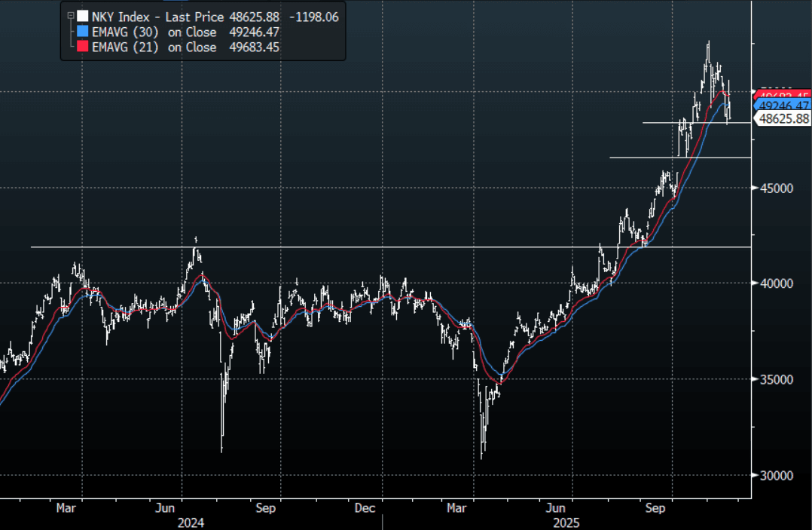The width and height of the screenshot is (812, 530).
Task: Click the 35000 label on price axis
Action: [x=777, y=379]
